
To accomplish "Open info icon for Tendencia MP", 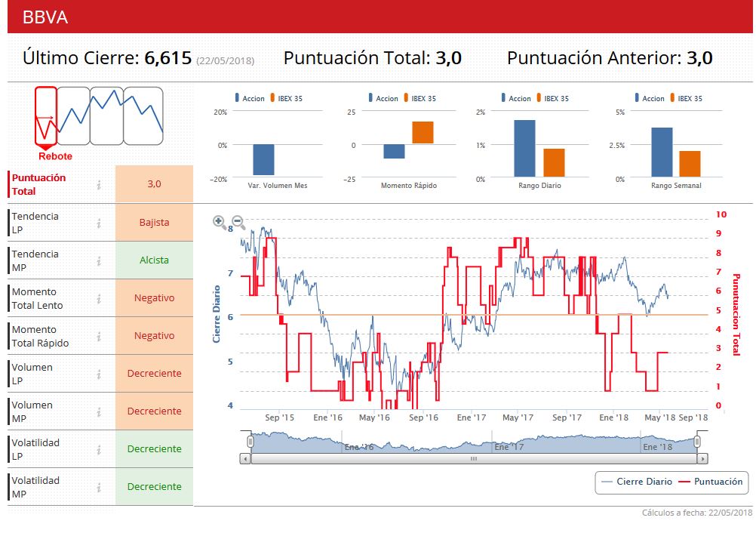I will pyautogui.click(x=99, y=261).
